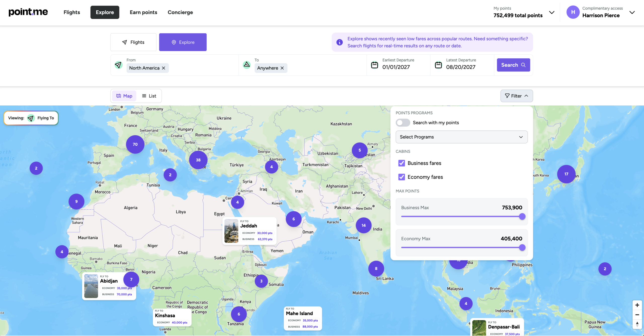
Task: Click the Business Max slider handle
Action: pos(522,216)
